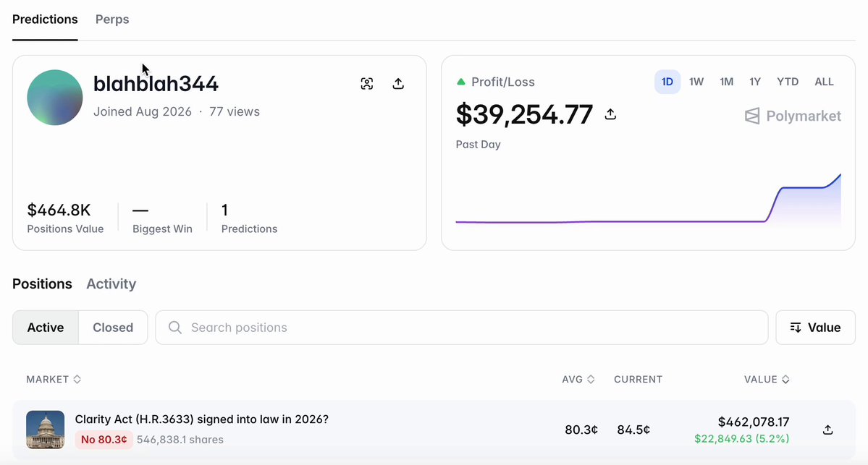The height and width of the screenshot is (465, 868).
Task: Show ALL time profit range
Action: coord(825,82)
